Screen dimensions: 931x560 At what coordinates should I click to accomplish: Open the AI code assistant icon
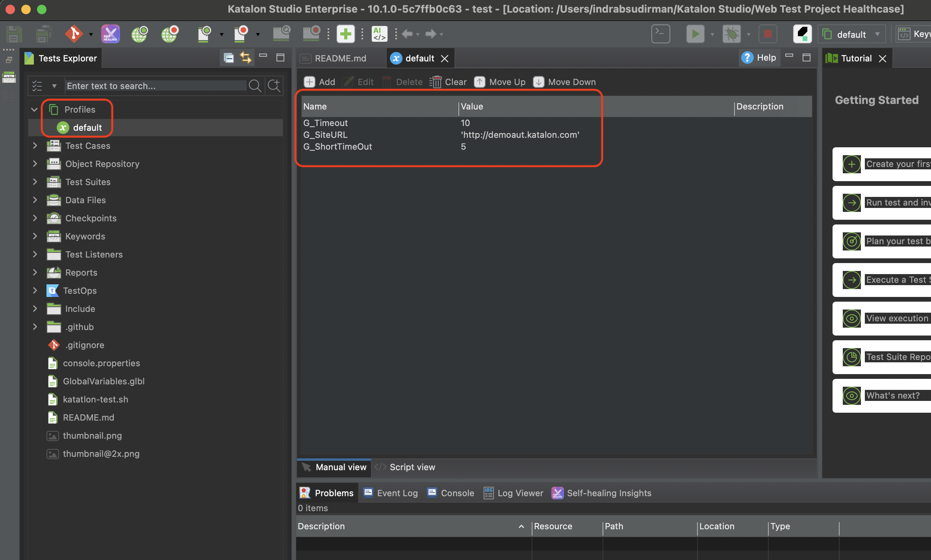click(379, 34)
